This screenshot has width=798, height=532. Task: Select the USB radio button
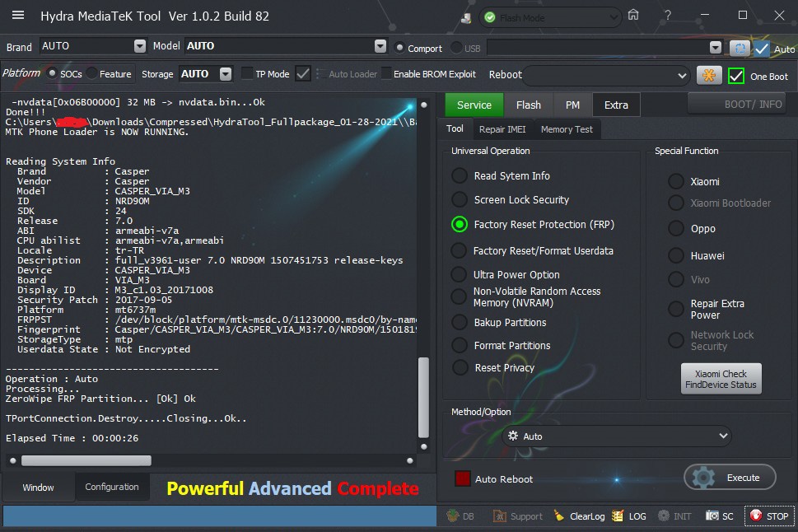coord(456,48)
